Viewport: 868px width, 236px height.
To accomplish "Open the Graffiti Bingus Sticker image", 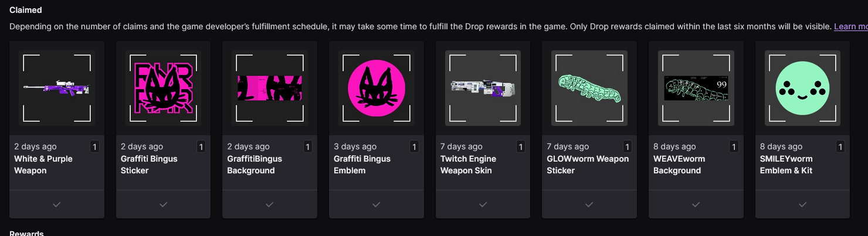I will coord(163,88).
